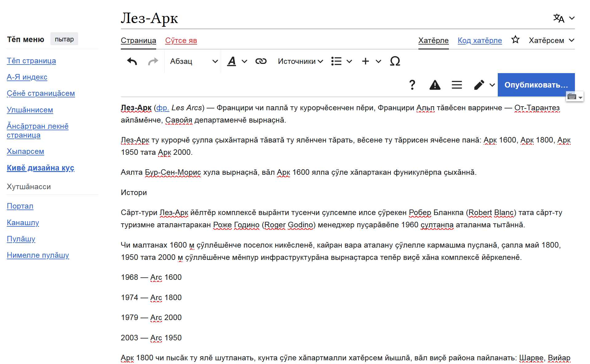Click the warning triangle notices icon
This screenshot has width=590, height=364.
pos(434,85)
